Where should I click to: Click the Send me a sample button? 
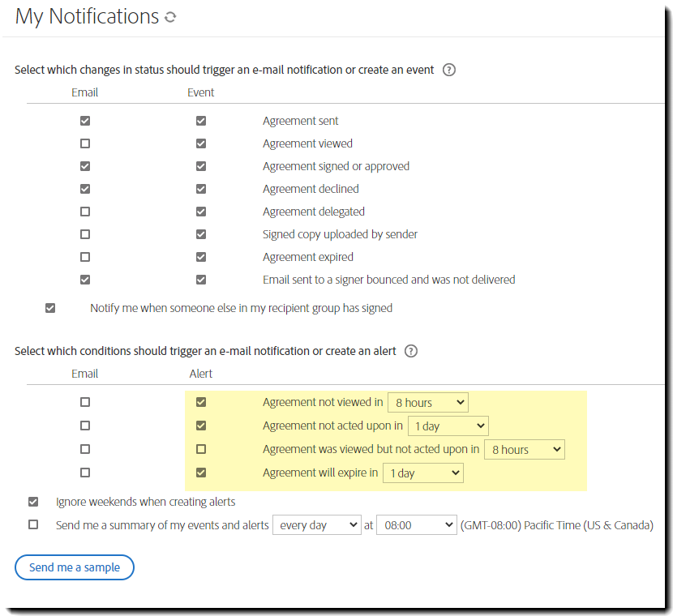pyautogui.click(x=74, y=567)
